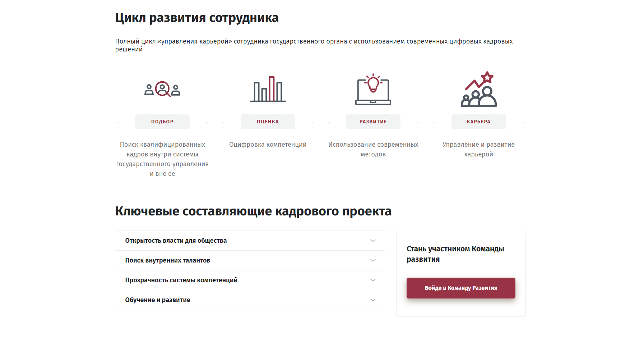Select the ПОДБОР stage label
Viewport: 644px width, 342px height.
(x=162, y=122)
